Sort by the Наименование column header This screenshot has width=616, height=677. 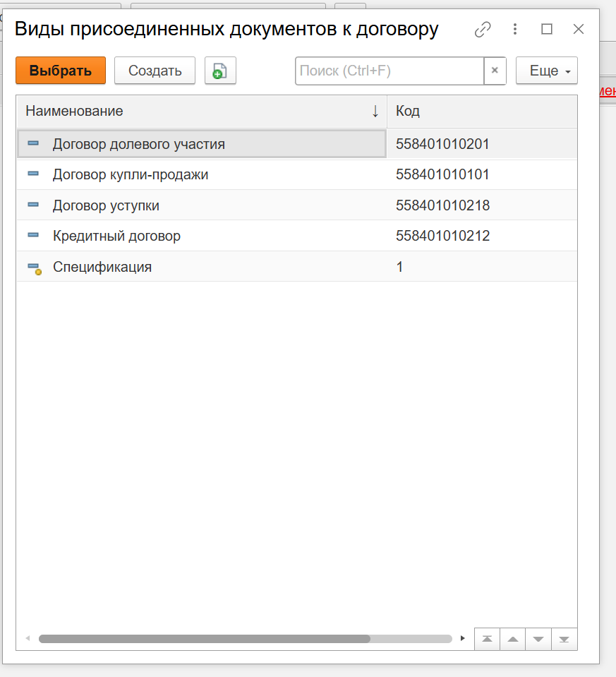198,111
